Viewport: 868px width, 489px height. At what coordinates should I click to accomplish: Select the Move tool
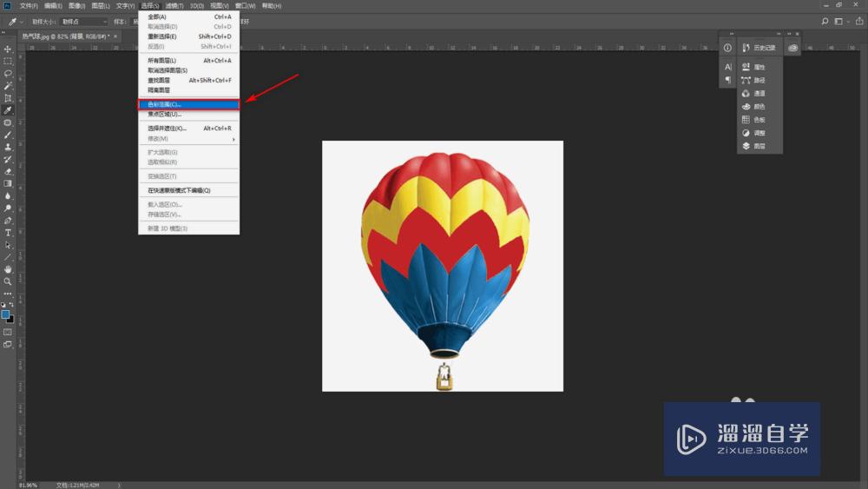pos(8,49)
